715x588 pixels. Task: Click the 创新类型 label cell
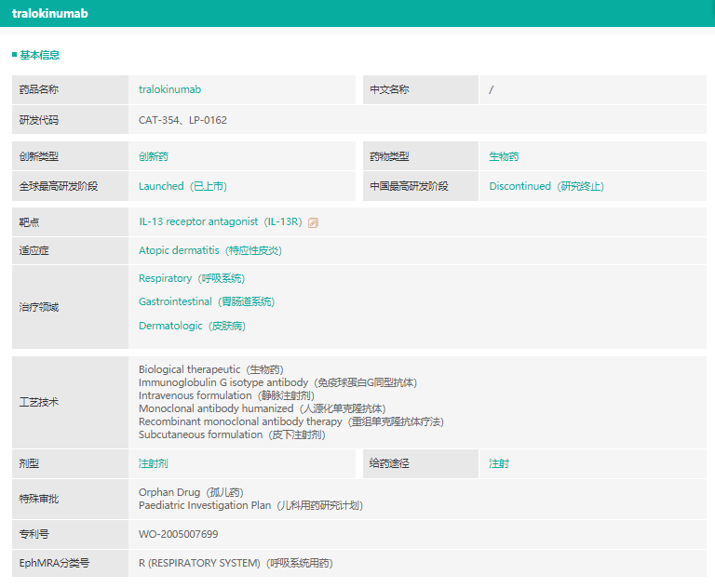[x=70, y=156]
